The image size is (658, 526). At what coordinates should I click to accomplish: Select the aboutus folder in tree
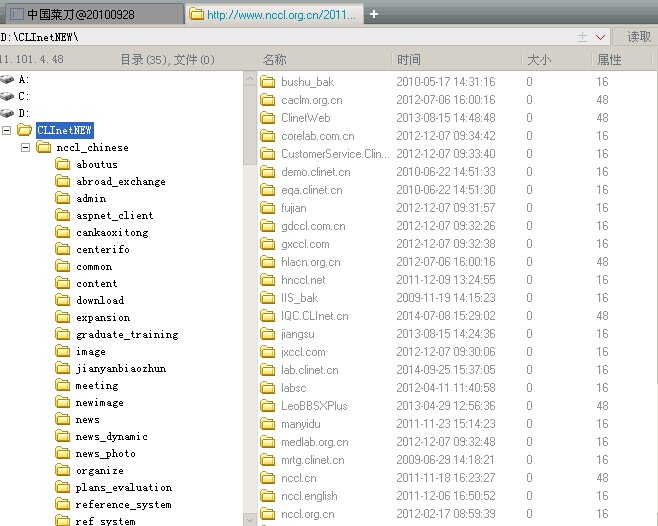coord(97,165)
